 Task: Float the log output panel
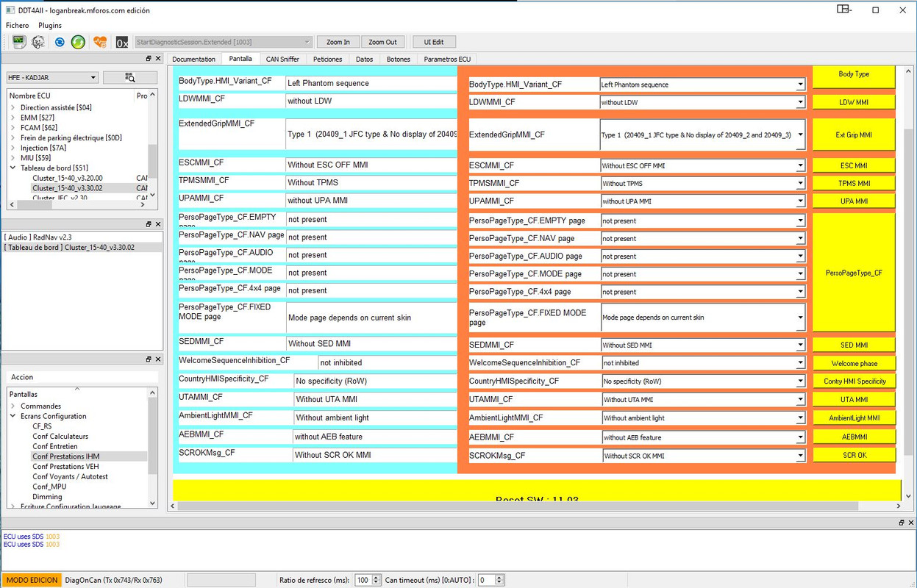pyautogui.click(x=902, y=523)
